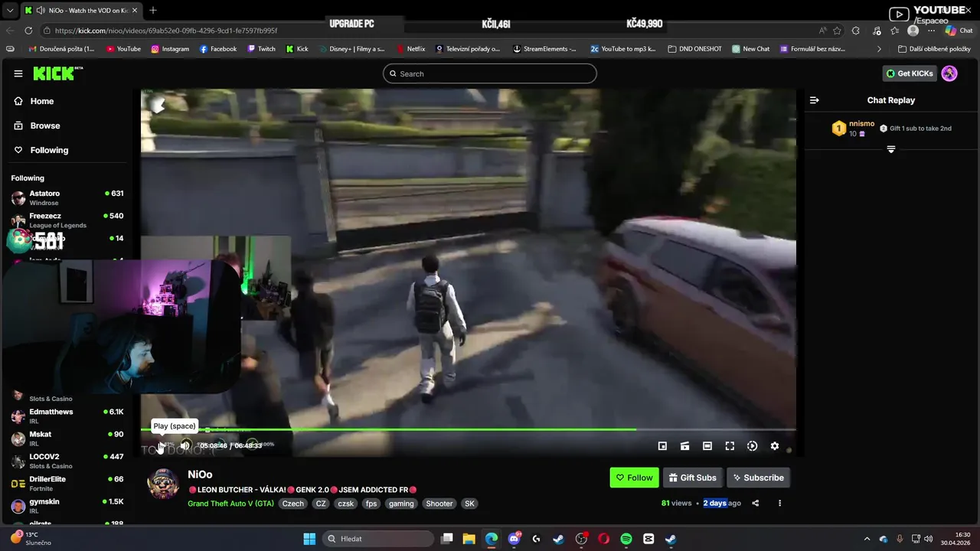Open the VOD more options menu
980x551 pixels.
pyautogui.click(x=779, y=503)
